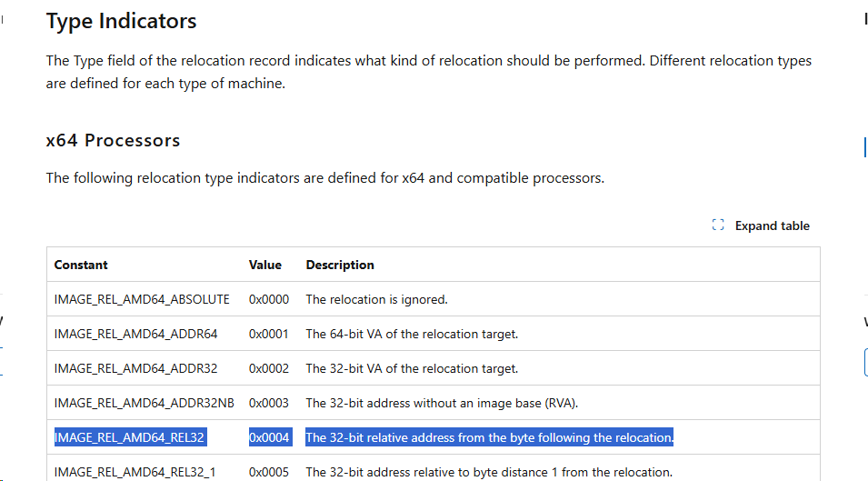Viewport: 868px width, 481px height.
Task: Click the "The relocation is ignored." description
Action: pyautogui.click(x=376, y=299)
